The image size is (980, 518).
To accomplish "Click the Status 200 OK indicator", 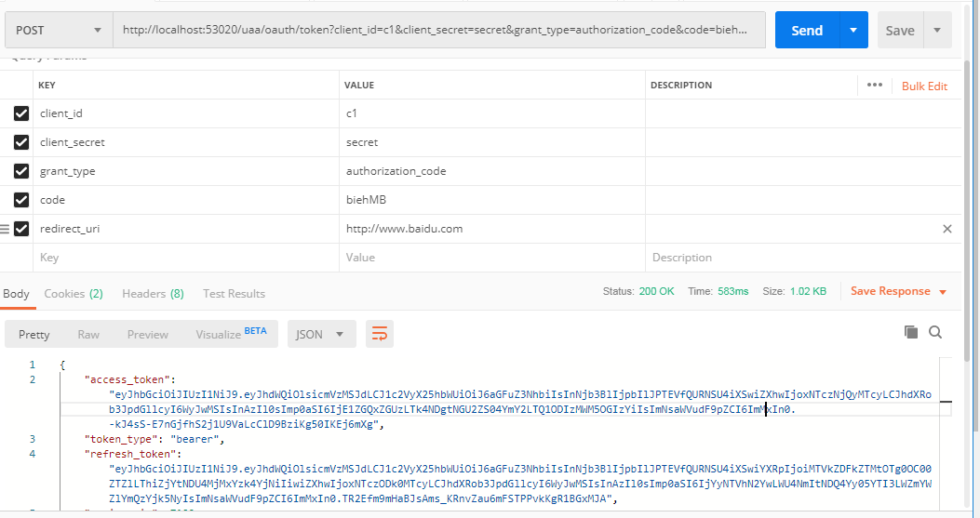I will (x=638, y=291).
